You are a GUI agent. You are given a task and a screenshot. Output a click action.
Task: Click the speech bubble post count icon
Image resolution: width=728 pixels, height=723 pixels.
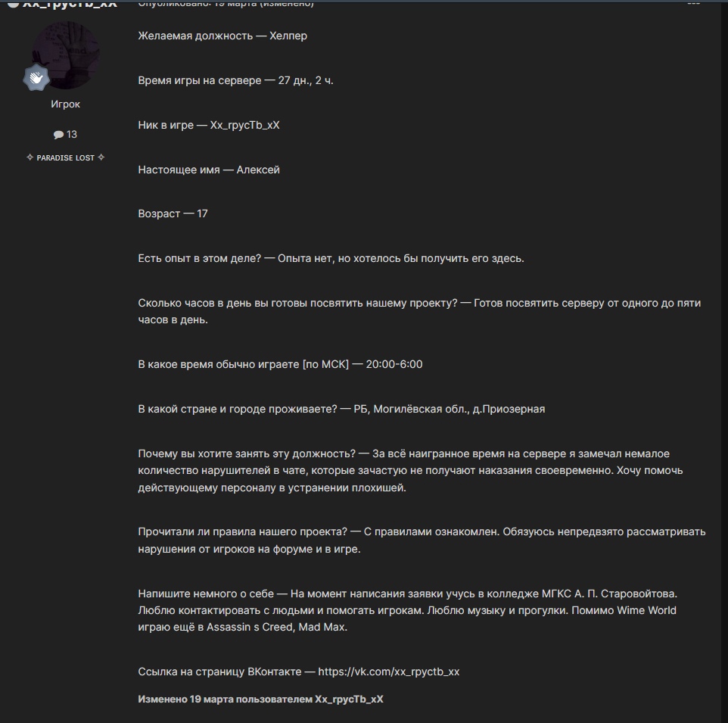click(58, 135)
